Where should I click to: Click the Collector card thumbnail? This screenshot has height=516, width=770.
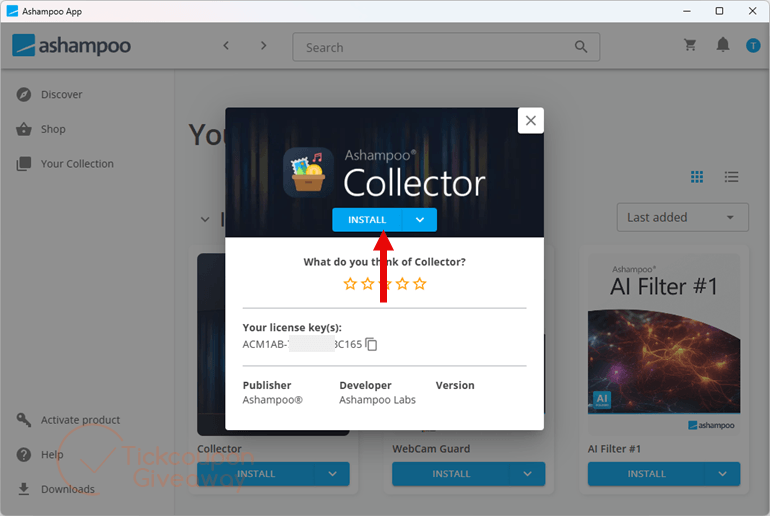point(211,344)
